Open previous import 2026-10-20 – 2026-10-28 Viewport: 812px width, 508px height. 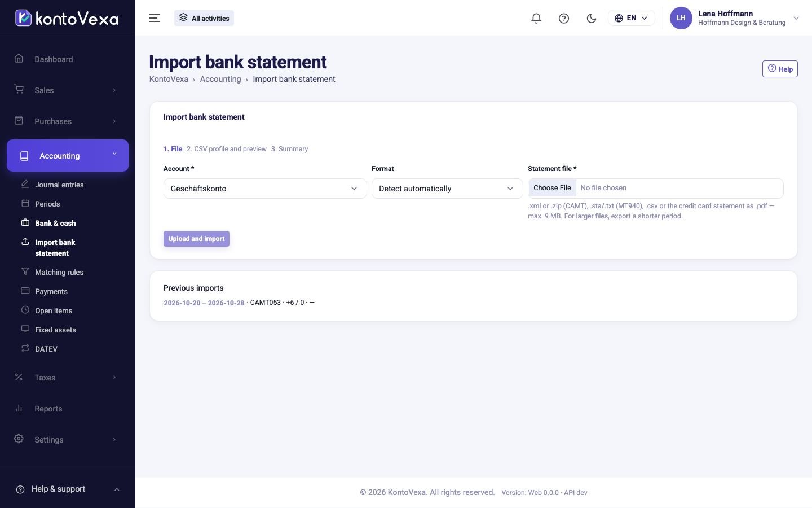coord(204,303)
